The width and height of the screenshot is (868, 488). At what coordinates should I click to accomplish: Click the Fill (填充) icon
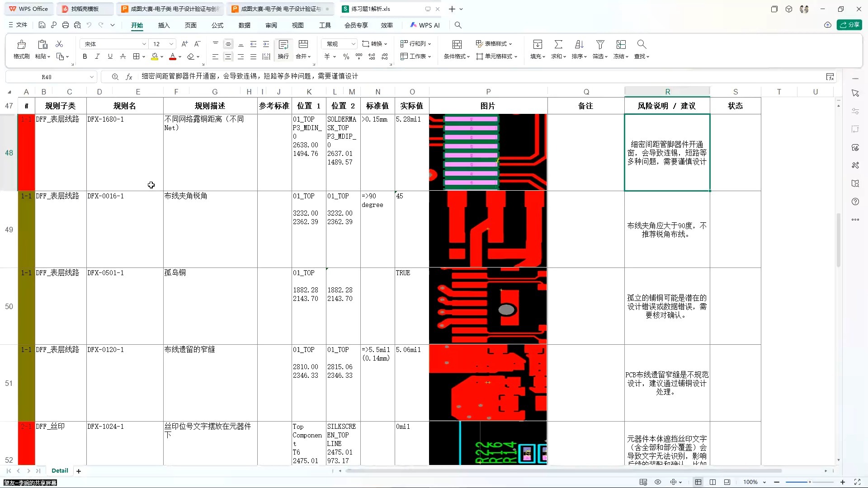tap(538, 44)
